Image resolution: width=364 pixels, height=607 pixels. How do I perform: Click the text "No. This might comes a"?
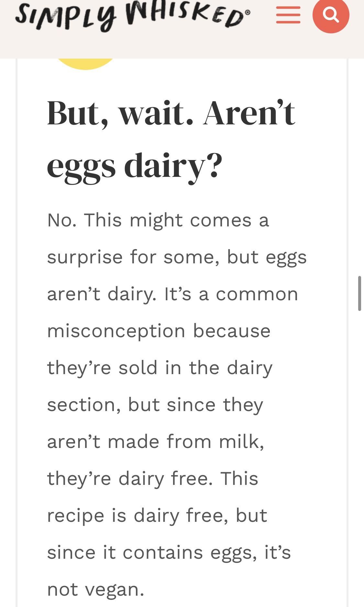[158, 220]
